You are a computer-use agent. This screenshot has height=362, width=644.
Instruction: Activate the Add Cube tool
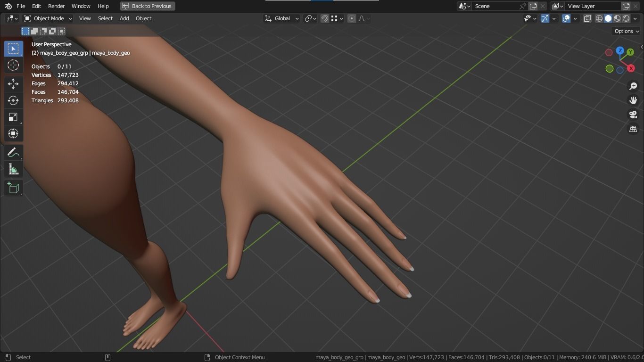13,188
